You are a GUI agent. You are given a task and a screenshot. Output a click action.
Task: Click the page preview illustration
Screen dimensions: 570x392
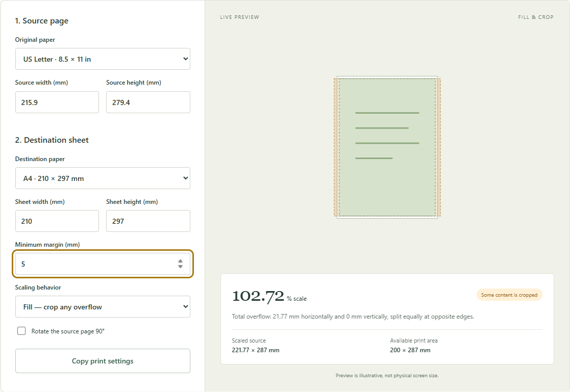pyautogui.click(x=387, y=147)
